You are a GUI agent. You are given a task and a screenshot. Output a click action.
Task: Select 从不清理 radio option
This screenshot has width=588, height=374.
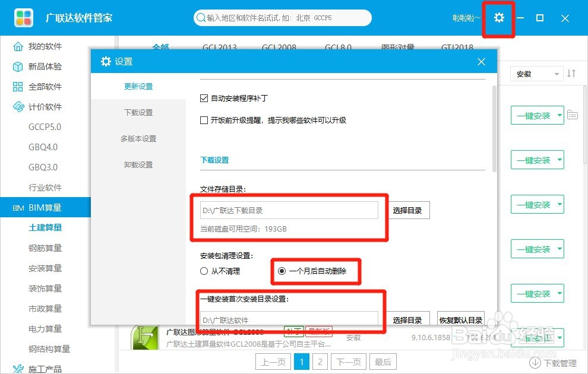point(204,271)
